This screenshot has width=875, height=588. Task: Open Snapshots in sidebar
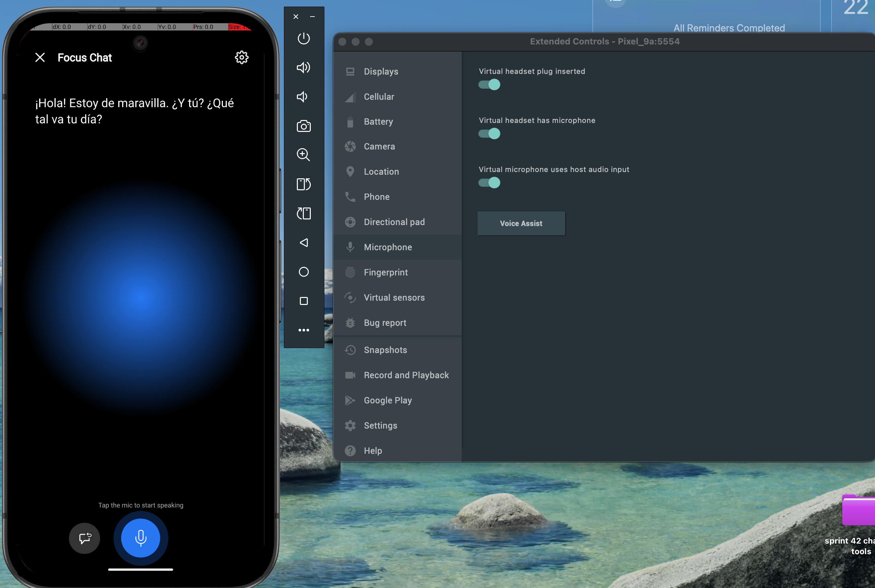tap(397, 350)
